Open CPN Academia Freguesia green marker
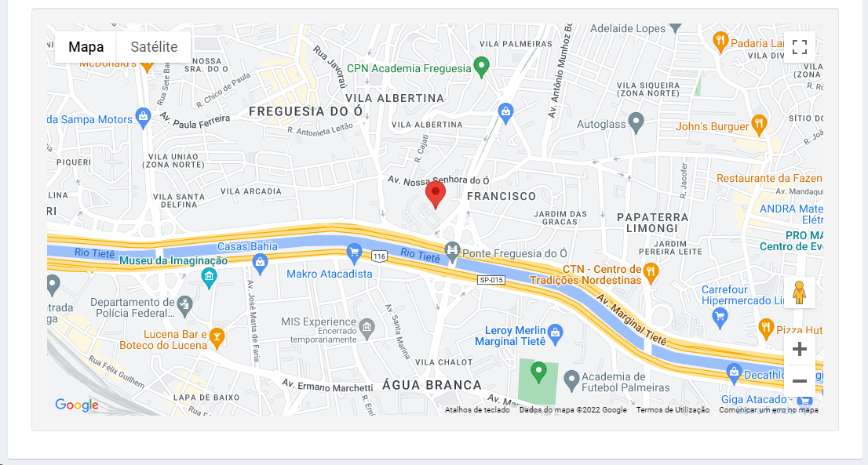Image resolution: width=868 pixels, height=465 pixels. pyautogui.click(x=482, y=67)
